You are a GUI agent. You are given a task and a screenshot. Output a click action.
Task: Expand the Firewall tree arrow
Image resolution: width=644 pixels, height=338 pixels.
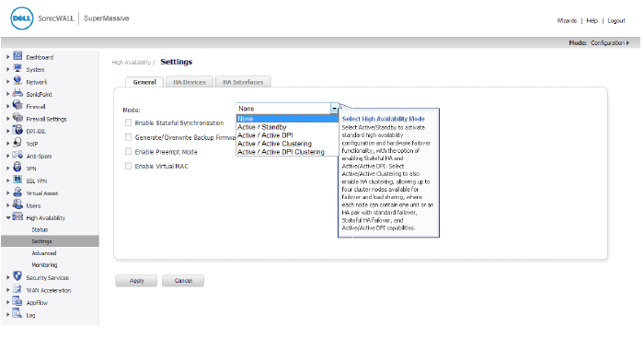[7, 107]
